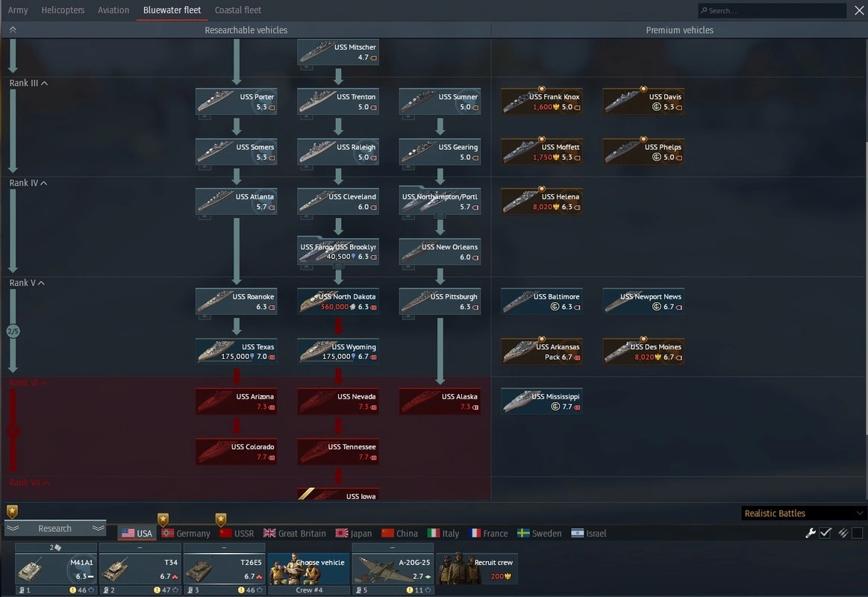The height and width of the screenshot is (597, 868).
Task: Open the USS Arkansas Pack card
Action: coord(541,351)
